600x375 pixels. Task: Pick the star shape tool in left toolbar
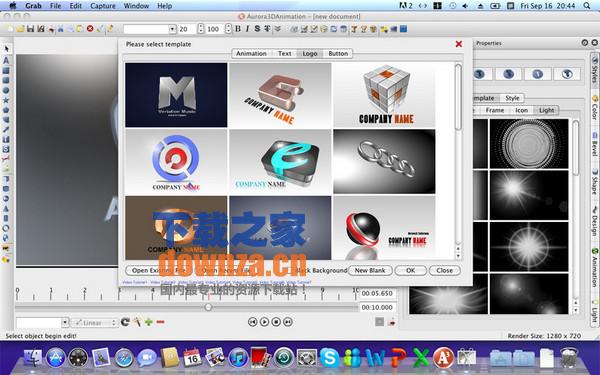click(6, 100)
